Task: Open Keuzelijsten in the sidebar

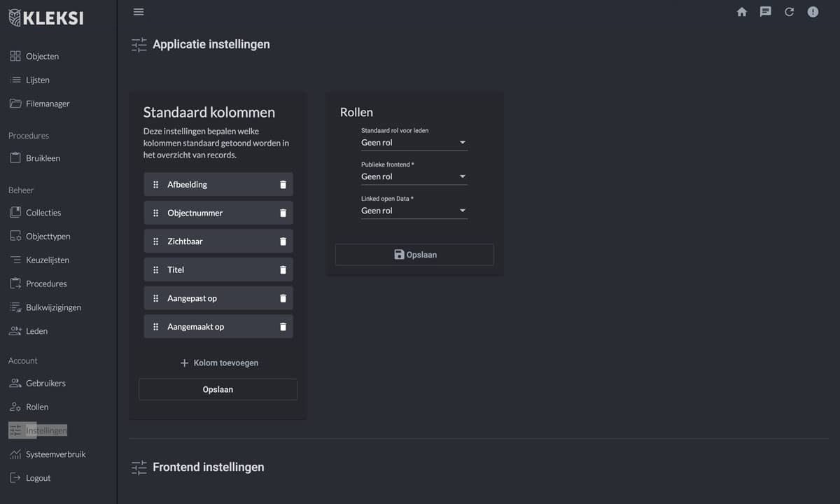Action: [x=47, y=260]
